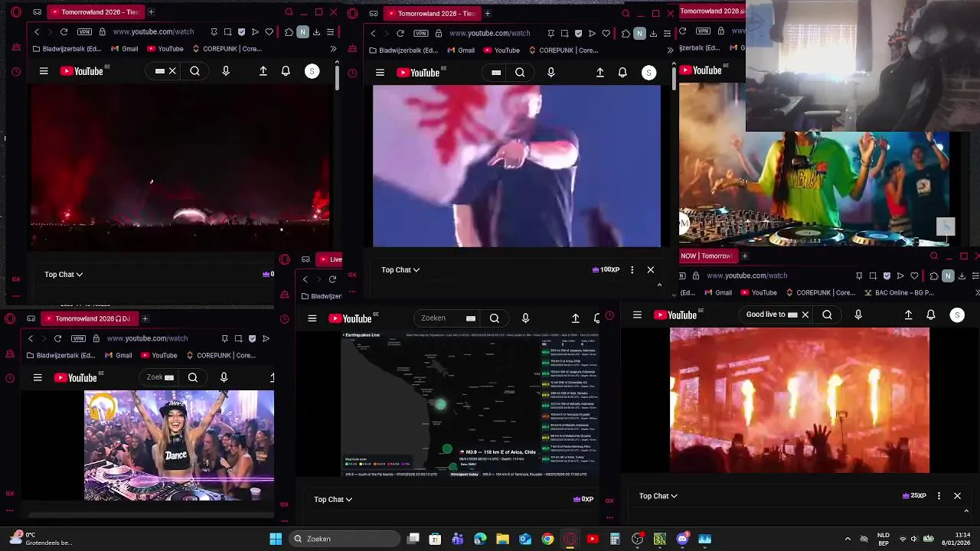Select Live tab in bottom-middle window
This screenshot has height=551, width=980.
coord(330,259)
